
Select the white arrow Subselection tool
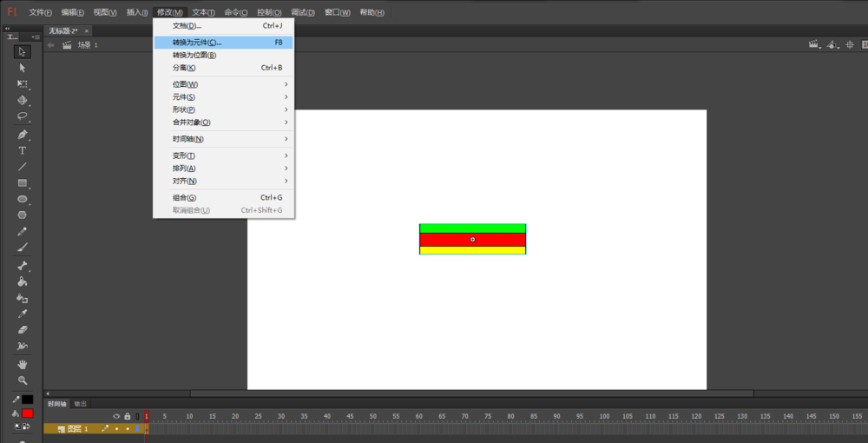[x=23, y=68]
